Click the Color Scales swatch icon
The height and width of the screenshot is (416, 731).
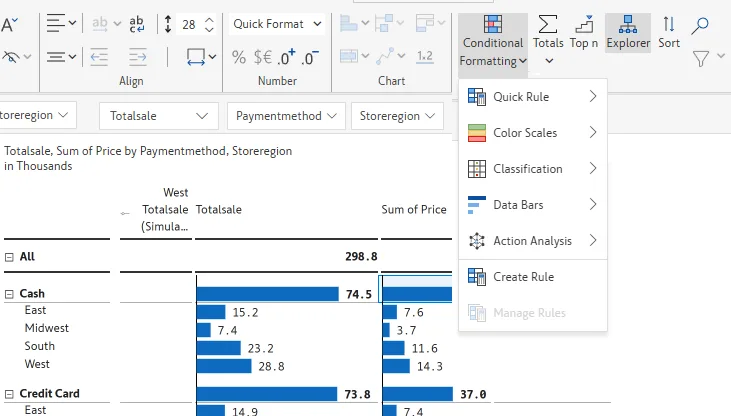coord(476,133)
